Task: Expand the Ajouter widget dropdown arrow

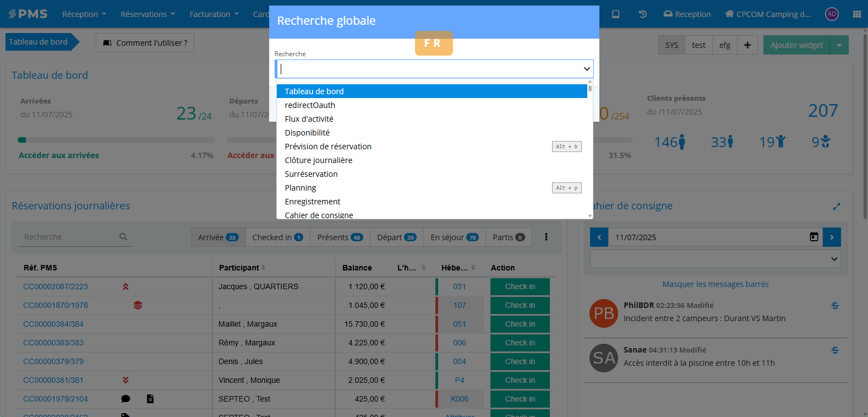Action: (x=839, y=45)
